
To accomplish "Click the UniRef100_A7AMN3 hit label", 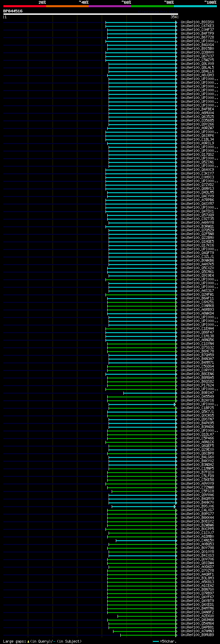I will pyautogui.click(x=197, y=631).
